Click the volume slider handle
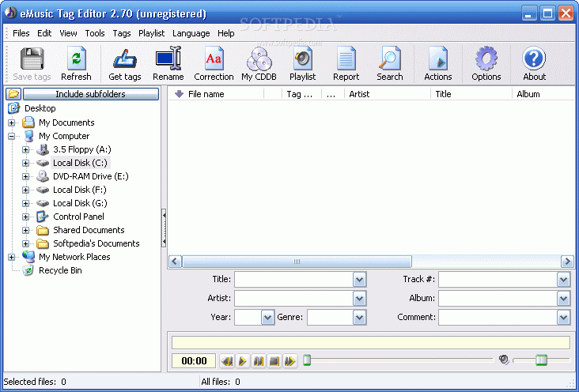 [x=541, y=360]
